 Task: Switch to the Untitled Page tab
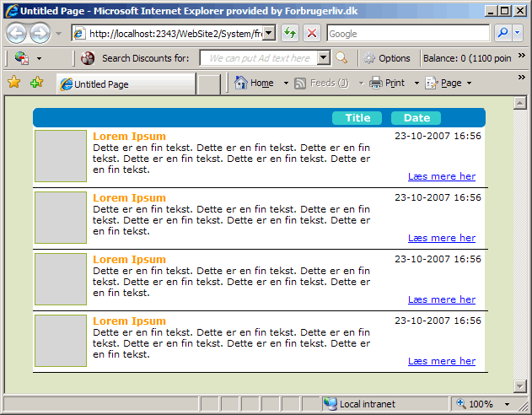coord(125,84)
